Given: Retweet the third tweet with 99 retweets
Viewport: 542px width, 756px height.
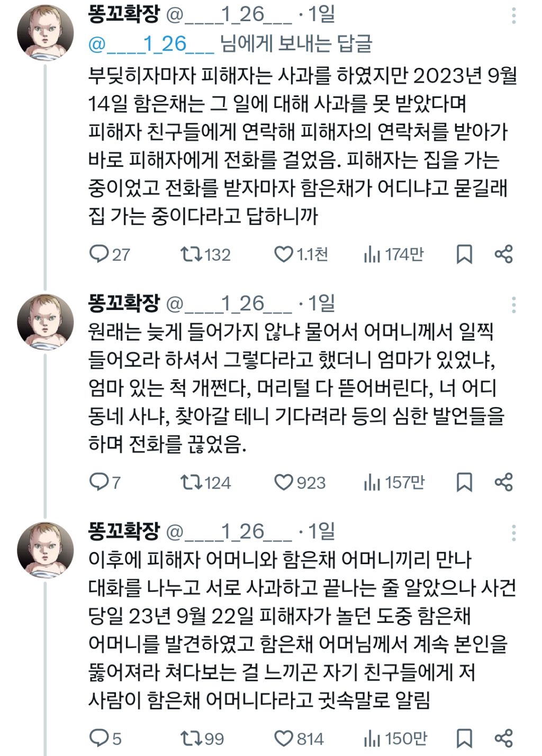Looking at the screenshot, I should click(x=191, y=738).
